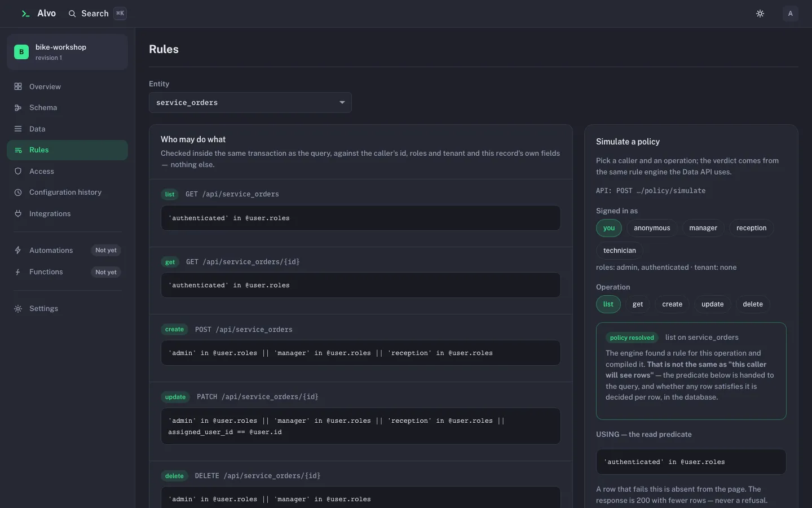Click the delete rule expression field

[x=361, y=498]
